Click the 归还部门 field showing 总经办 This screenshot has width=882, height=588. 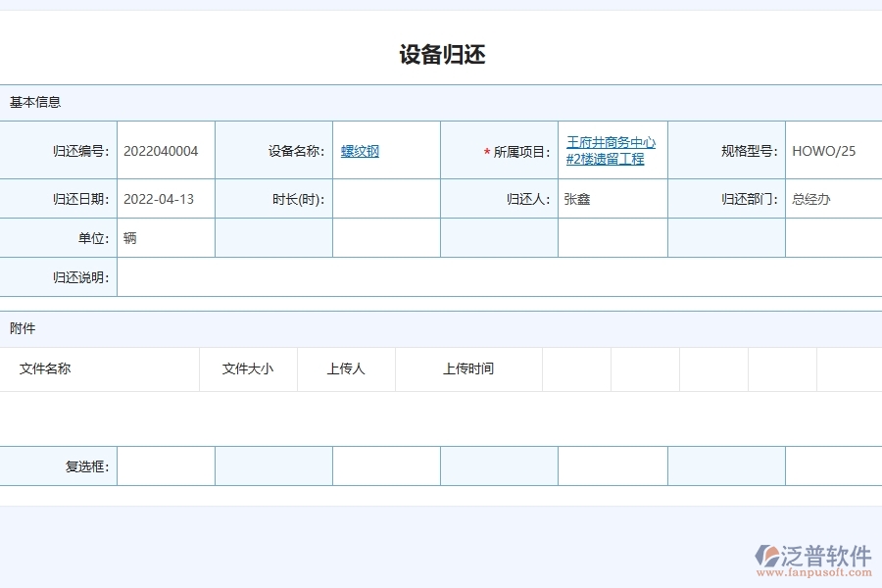tap(832, 198)
